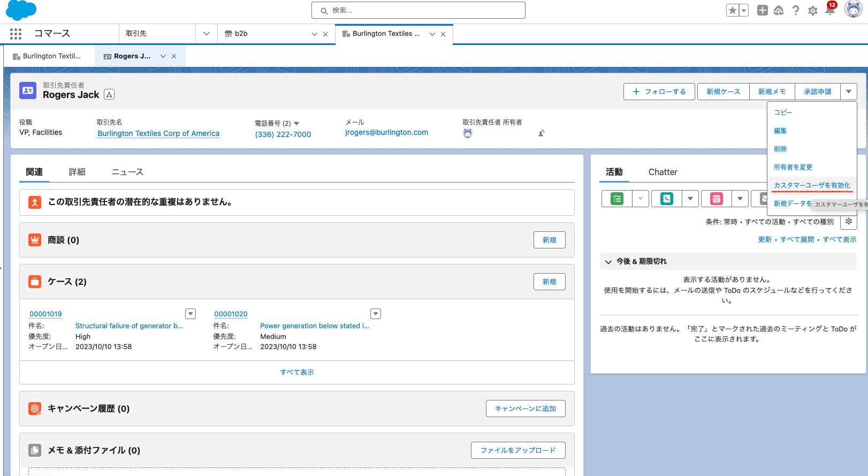Click the 商談 crown icon
The image size is (868, 476).
(x=35, y=240)
